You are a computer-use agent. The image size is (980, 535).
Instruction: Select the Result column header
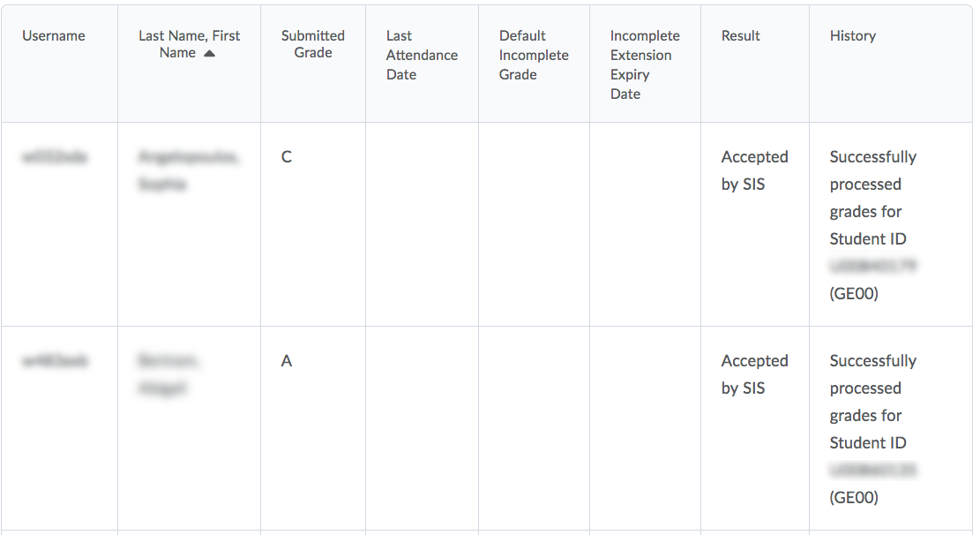click(x=740, y=36)
